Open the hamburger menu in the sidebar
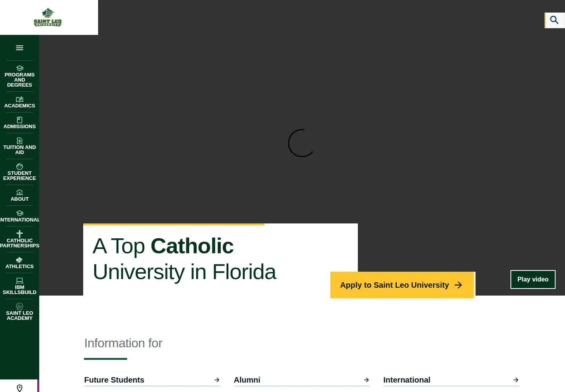Screen dimensions: 565x392 (20, 48)
